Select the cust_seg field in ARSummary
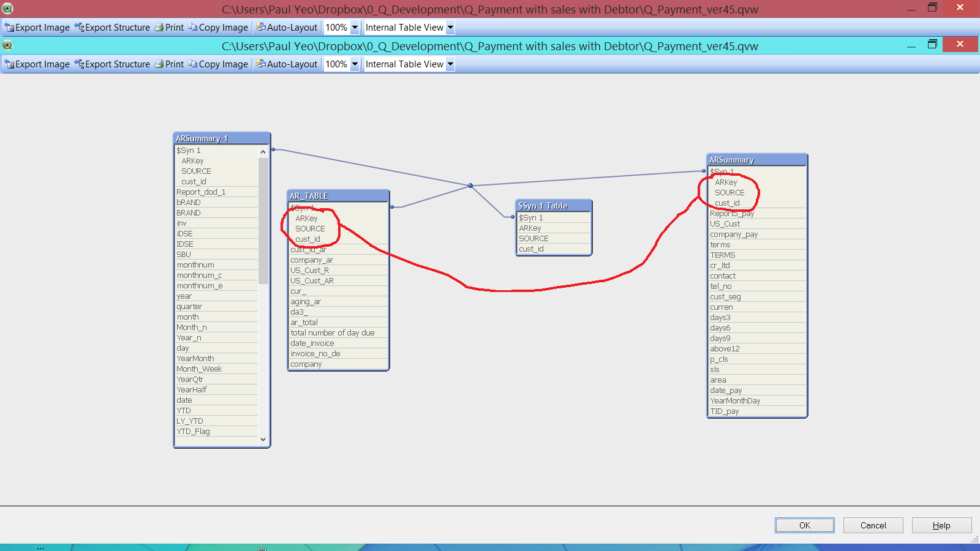 757,296
